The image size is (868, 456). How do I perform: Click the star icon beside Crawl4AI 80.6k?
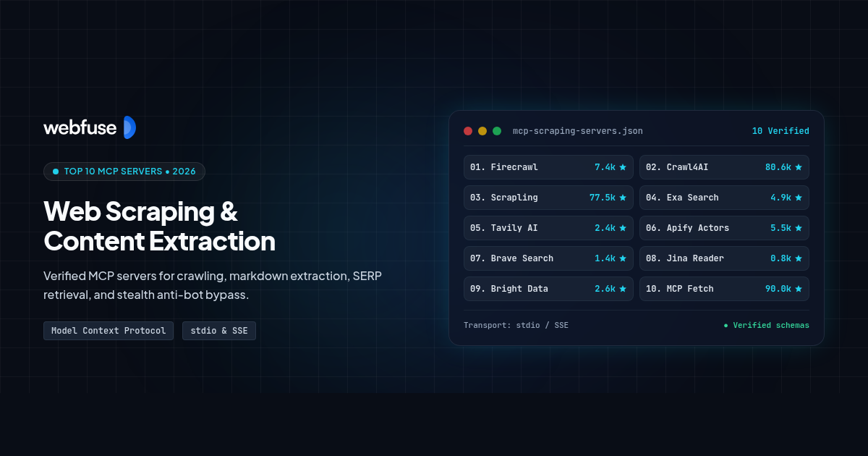pos(799,167)
